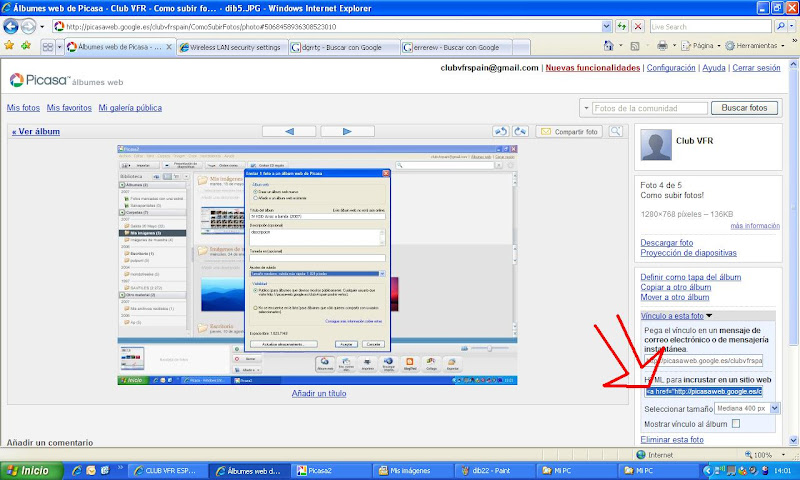This screenshot has width=800, height=480.
Task: Click the green Refresh page icon
Action: [621, 27]
